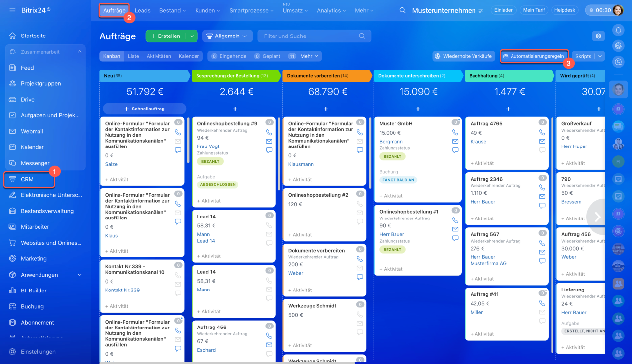Click the phone icon on Onlineshopbestellung #1 card
The width and height of the screenshot is (632, 364).
(x=455, y=220)
